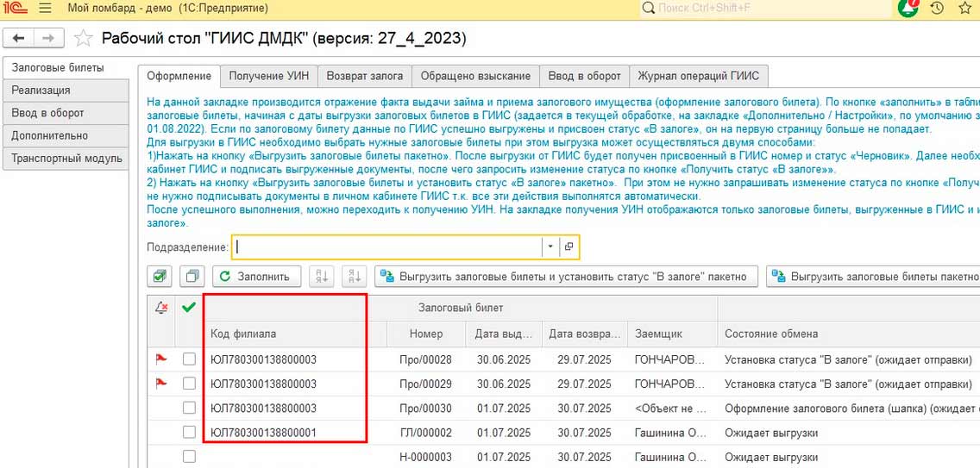This screenshot has width=980, height=468.
Task: Switch to the Получение УИН tab
Action: pyautogui.click(x=269, y=76)
